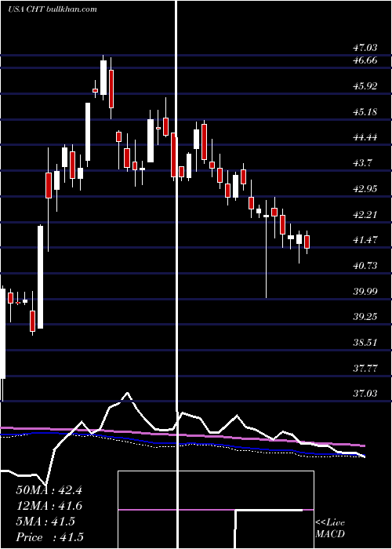Click the 43.7 price axis label
This screenshot has width=392, height=549.
coord(362,163)
